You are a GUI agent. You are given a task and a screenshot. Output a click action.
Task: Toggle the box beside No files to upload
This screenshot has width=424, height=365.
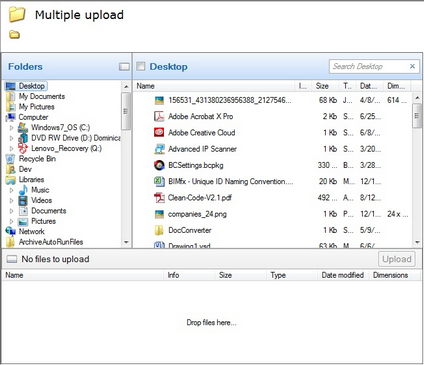point(12,259)
